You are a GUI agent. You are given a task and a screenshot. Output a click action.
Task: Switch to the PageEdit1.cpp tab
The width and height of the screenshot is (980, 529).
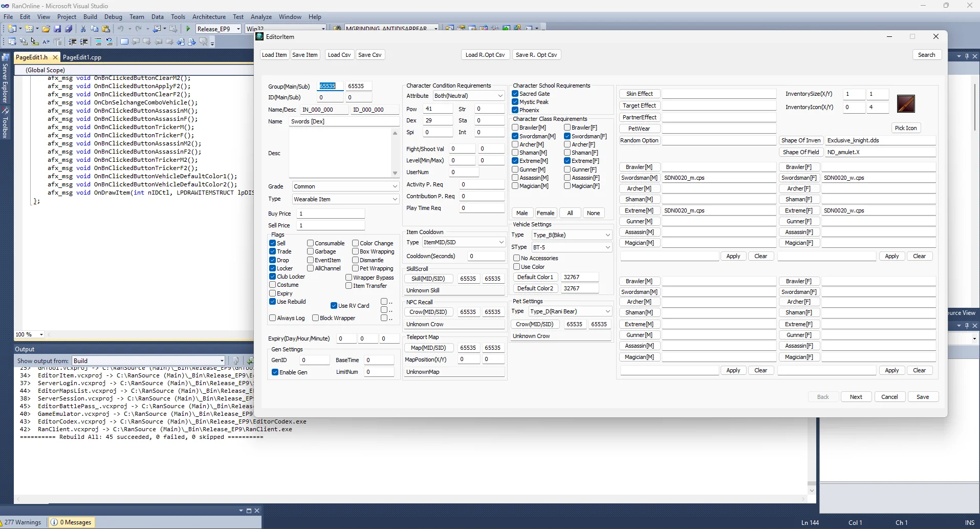click(x=82, y=57)
